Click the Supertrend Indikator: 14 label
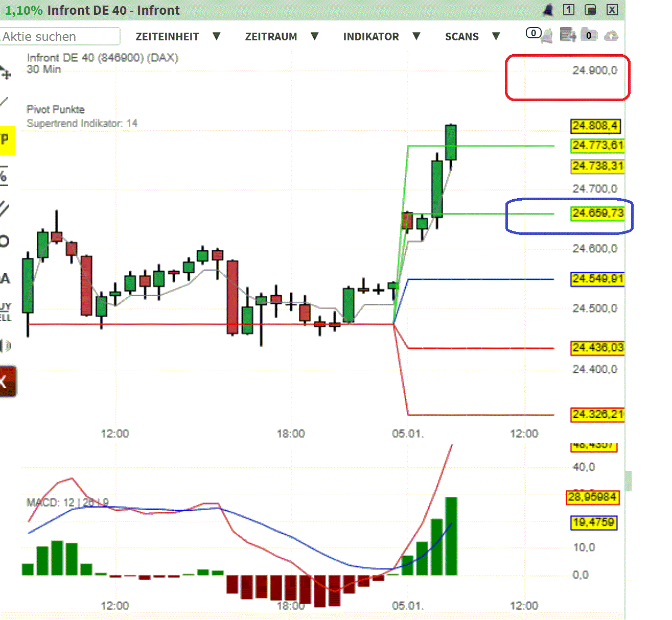This screenshot has height=620, width=672. (82, 123)
